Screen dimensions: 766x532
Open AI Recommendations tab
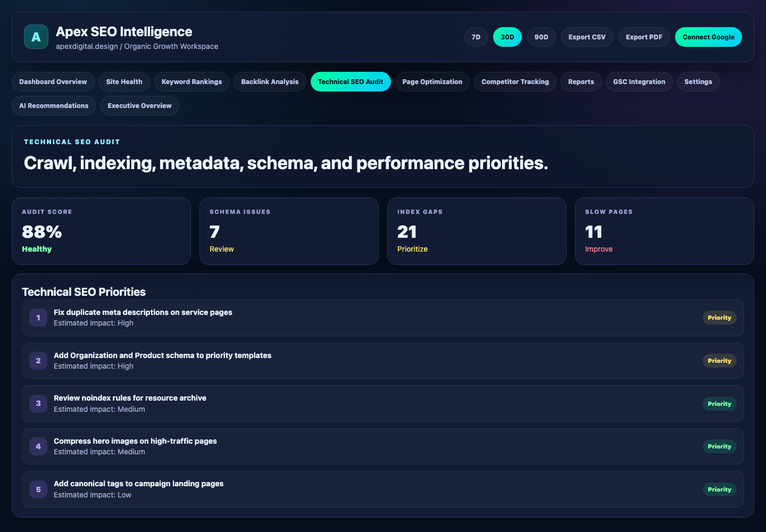54,106
